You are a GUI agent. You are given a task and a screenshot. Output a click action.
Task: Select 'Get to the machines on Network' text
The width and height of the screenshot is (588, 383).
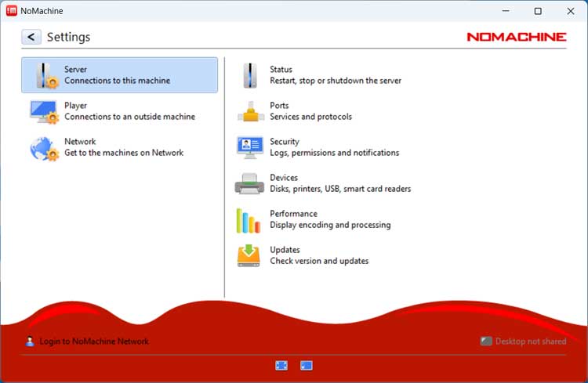click(x=124, y=153)
